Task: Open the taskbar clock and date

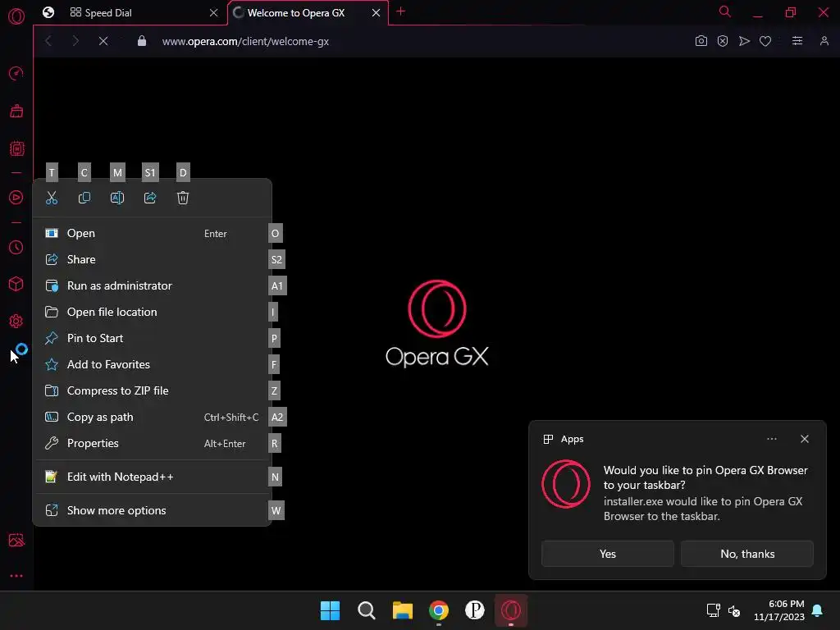Action: pyautogui.click(x=779, y=610)
